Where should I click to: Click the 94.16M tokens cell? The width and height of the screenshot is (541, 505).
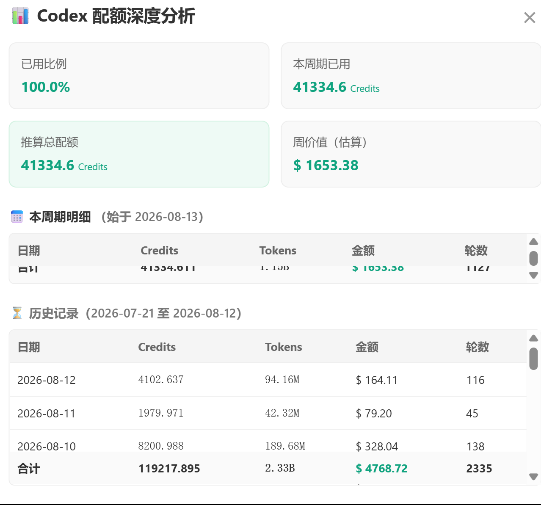[282, 380]
